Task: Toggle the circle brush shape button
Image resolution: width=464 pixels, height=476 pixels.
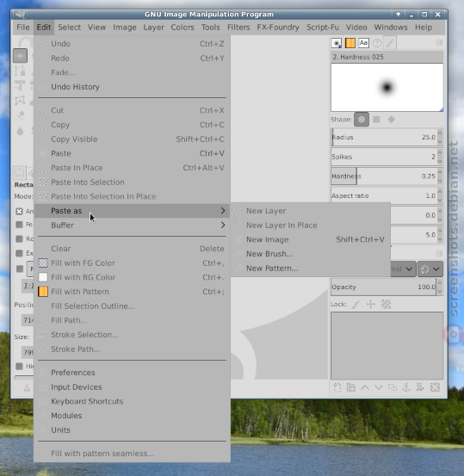Action: click(362, 120)
